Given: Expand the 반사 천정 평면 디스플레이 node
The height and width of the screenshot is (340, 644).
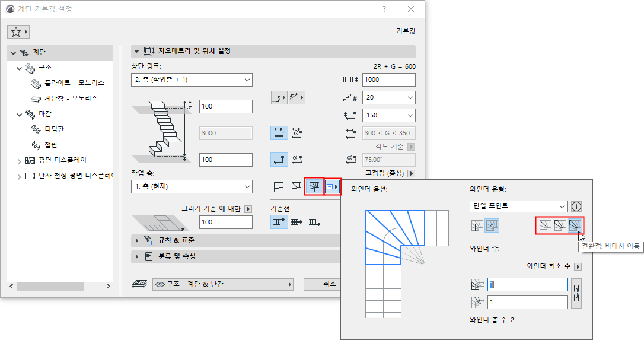Looking at the screenshot, I should point(20,176).
